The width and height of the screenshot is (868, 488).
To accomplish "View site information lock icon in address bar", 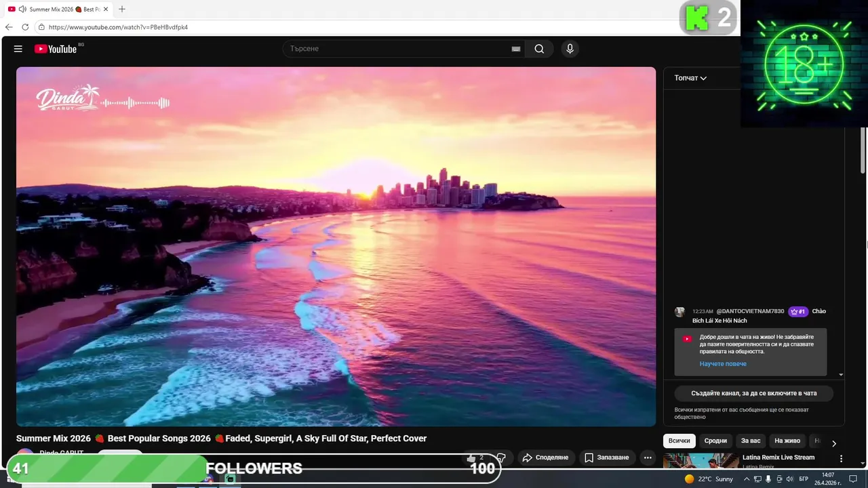I will 41,27.
